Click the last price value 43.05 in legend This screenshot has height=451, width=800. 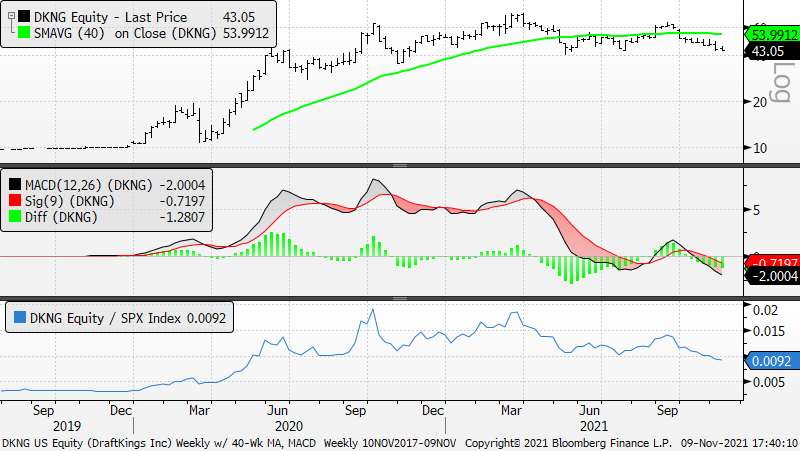pos(239,17)
